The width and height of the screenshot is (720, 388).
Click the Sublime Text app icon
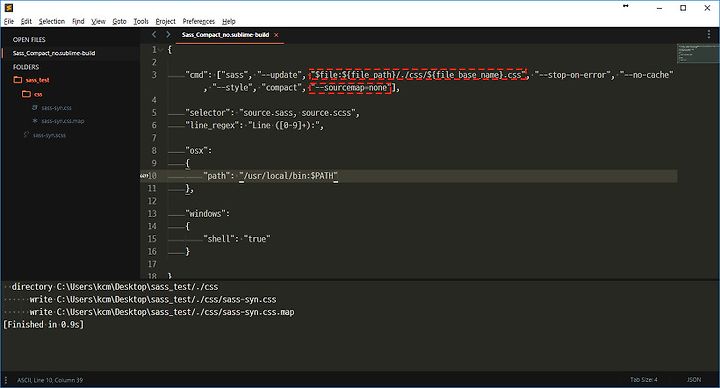click(8, 7)
